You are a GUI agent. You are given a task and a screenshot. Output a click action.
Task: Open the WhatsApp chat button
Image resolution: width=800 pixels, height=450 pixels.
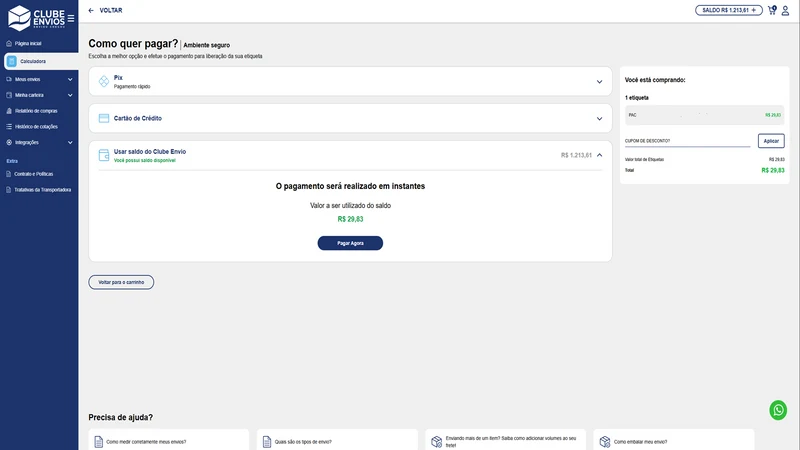[778, 410]
